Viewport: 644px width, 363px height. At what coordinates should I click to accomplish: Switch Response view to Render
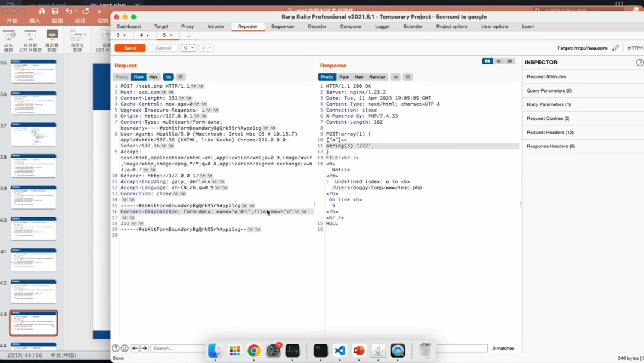[x=377, y=77]
